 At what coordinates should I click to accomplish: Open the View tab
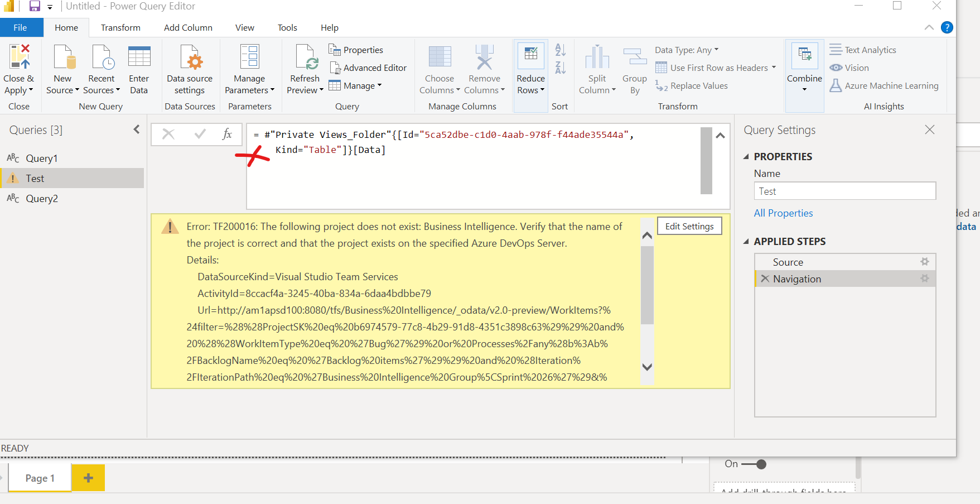click(244, 28)
